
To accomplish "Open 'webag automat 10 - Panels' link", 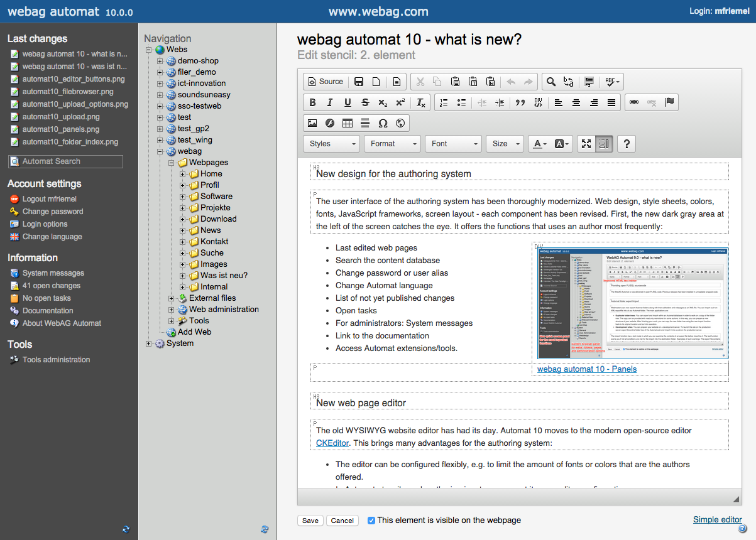I will click(587, 369).
